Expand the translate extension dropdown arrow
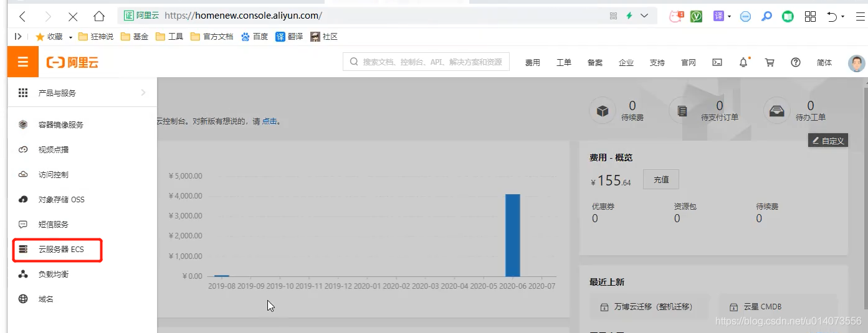The width and height of the screenshot is (868, 333). click(729, 17)
